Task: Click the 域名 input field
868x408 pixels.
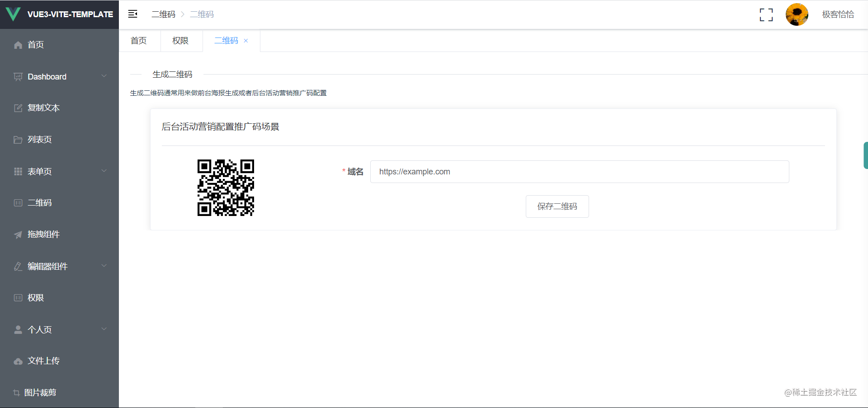Action: click(580, 172)
